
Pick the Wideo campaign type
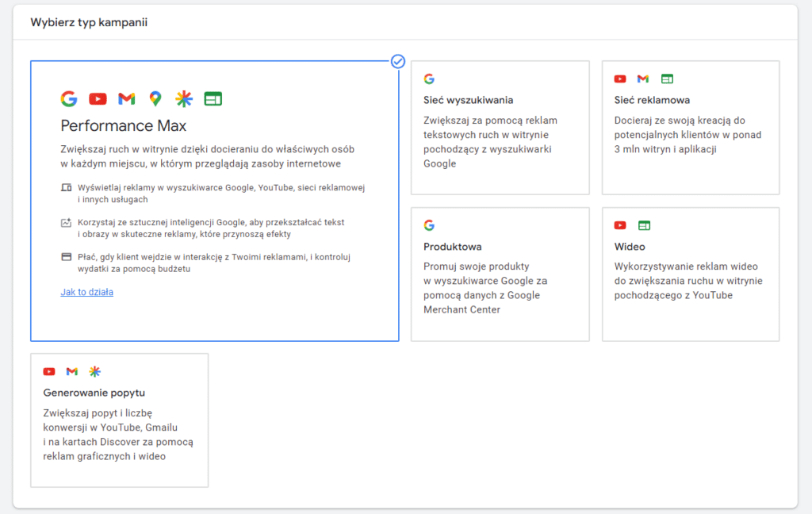tap(690, 274)
